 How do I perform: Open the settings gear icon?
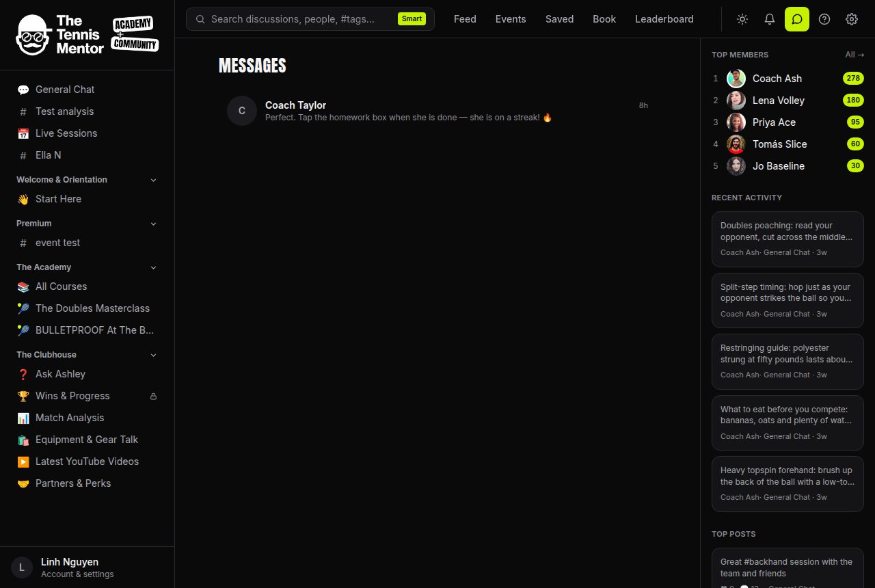tap(852, 19)
